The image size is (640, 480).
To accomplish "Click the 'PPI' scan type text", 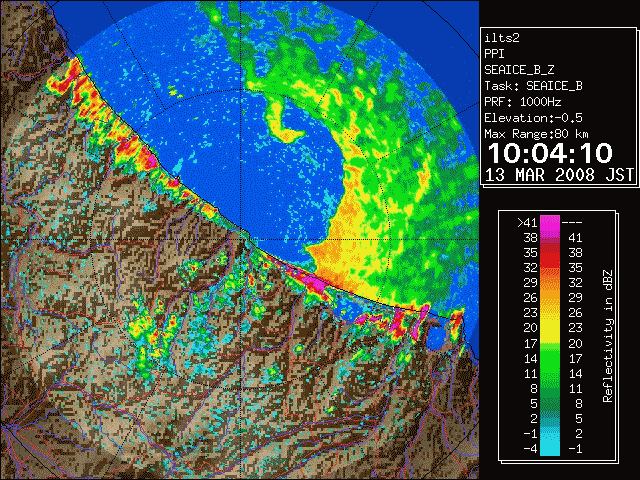I will click(x=494, y=54).
